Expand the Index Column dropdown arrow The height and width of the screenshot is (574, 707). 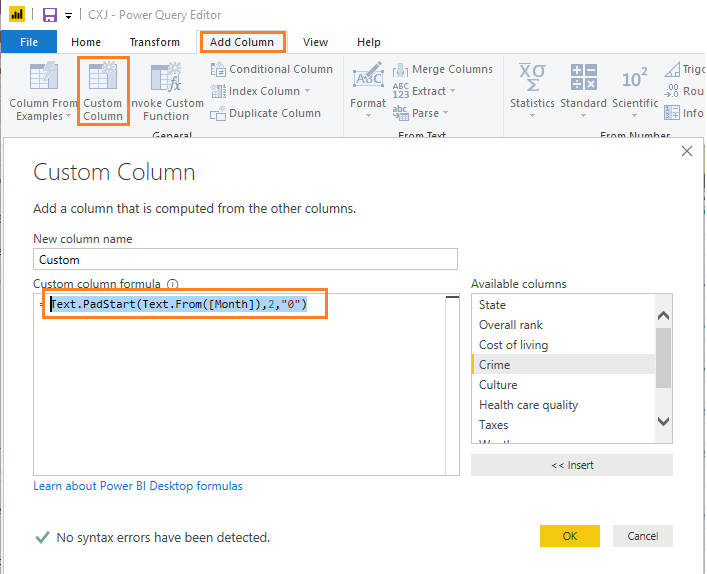308,91
